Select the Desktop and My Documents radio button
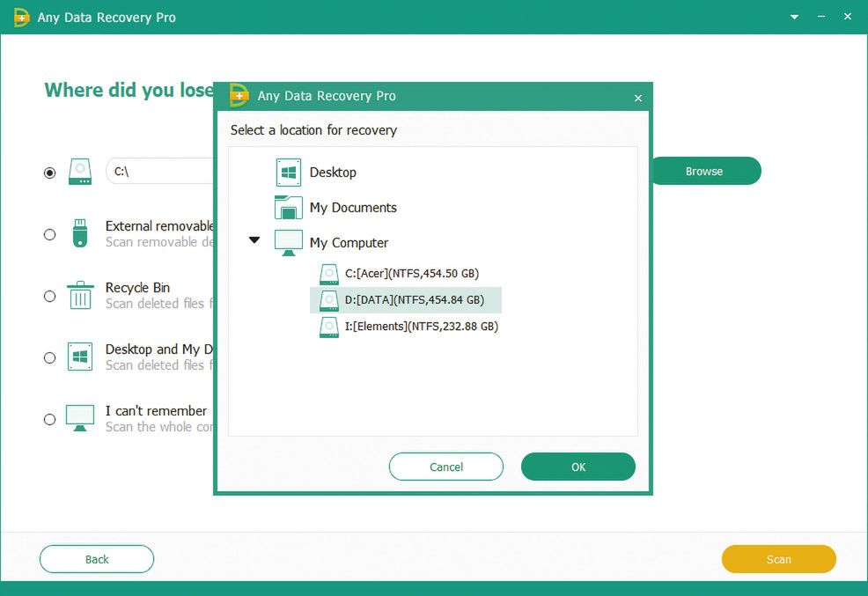The height and width of the screenshot is (596, 868). coord(50,357)
